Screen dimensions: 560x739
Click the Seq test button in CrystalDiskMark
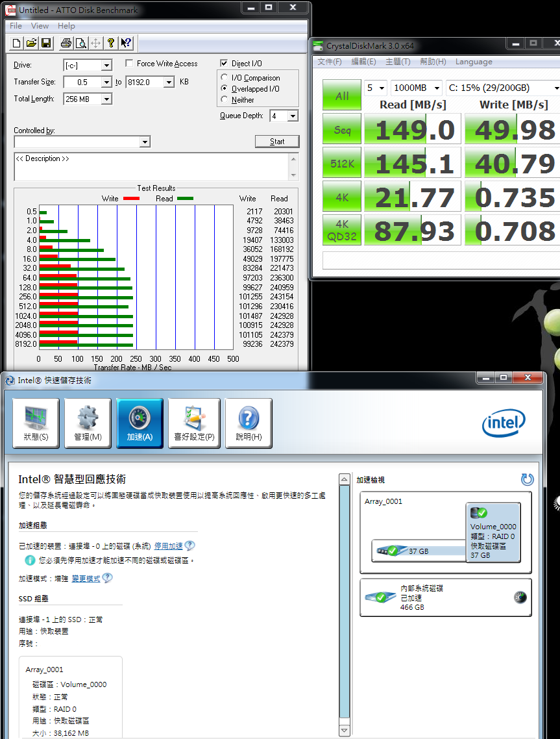pyautogui.click(x=342, y=129)
